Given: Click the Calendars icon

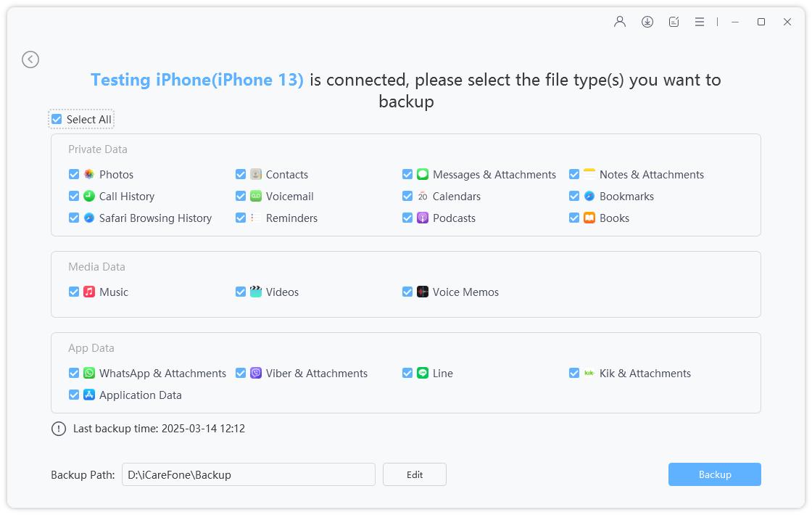Looking at the screenshot, I should coord(423,196).
